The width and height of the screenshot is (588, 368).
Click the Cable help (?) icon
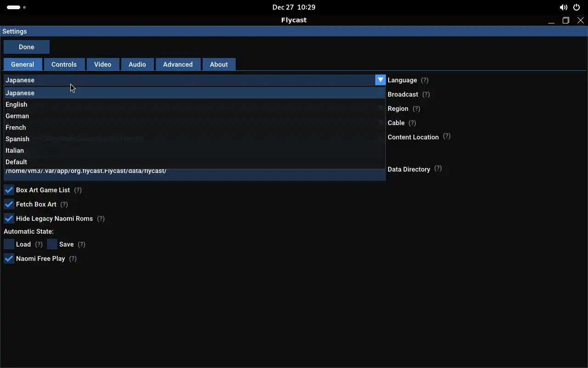[x=412, y=123]
